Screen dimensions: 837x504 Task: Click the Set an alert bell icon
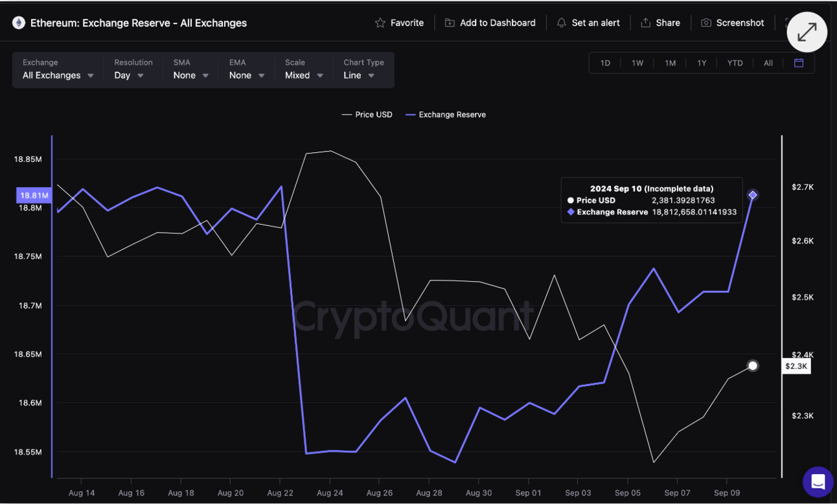[x=561, y=23]
